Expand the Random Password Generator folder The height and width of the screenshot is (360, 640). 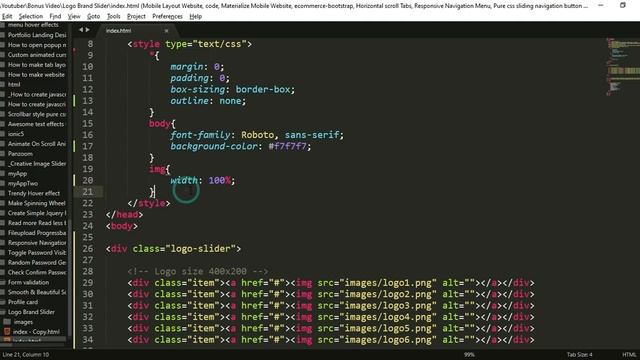click(x=37, y=262)
